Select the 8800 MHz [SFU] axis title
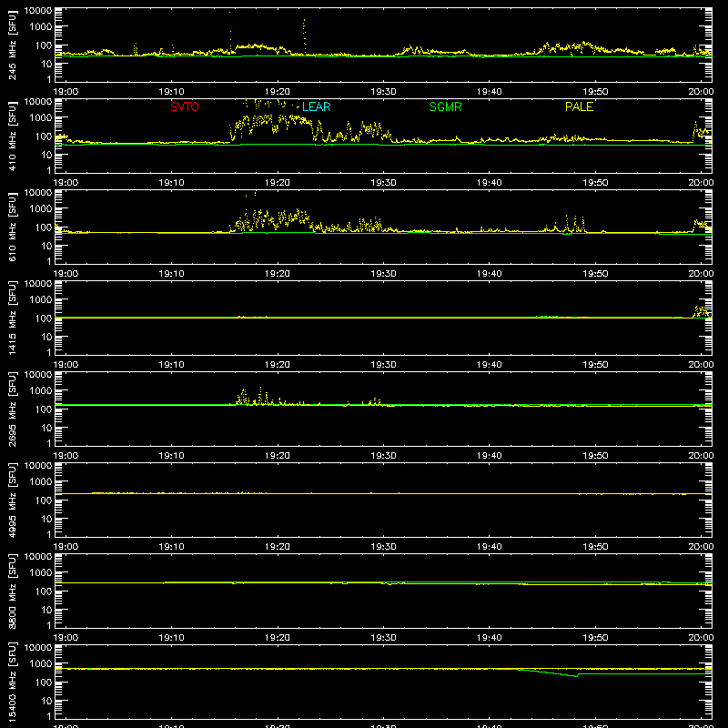 click(x=12, y=592)
